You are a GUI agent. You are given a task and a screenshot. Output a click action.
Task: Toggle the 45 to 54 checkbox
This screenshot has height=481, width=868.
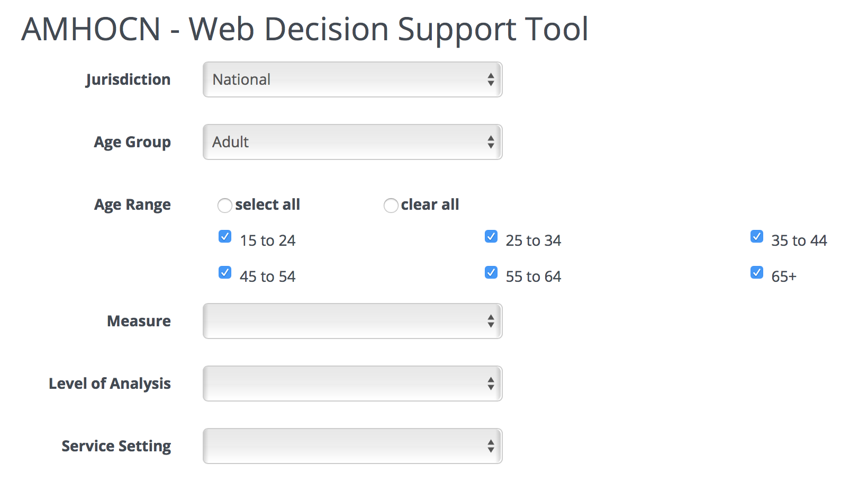pyautogui.click(x=225, y=272)
